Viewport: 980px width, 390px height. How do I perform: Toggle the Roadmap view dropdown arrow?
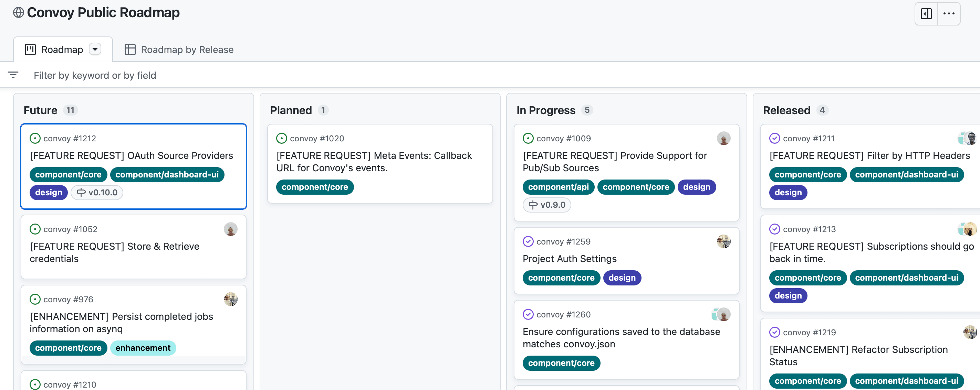tap(95, 49)
